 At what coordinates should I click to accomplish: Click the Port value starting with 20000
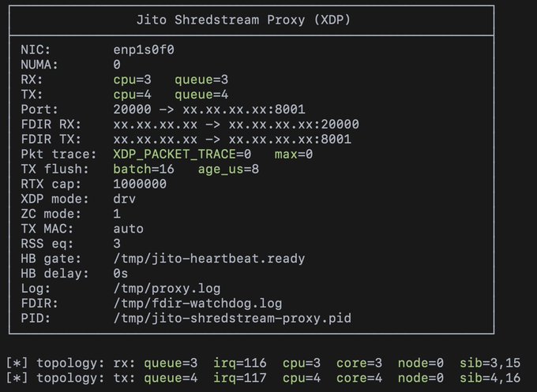click(209, 110)
